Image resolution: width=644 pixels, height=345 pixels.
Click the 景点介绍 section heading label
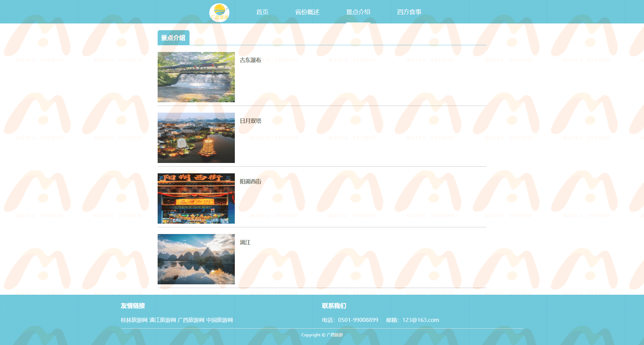[173, 38]
